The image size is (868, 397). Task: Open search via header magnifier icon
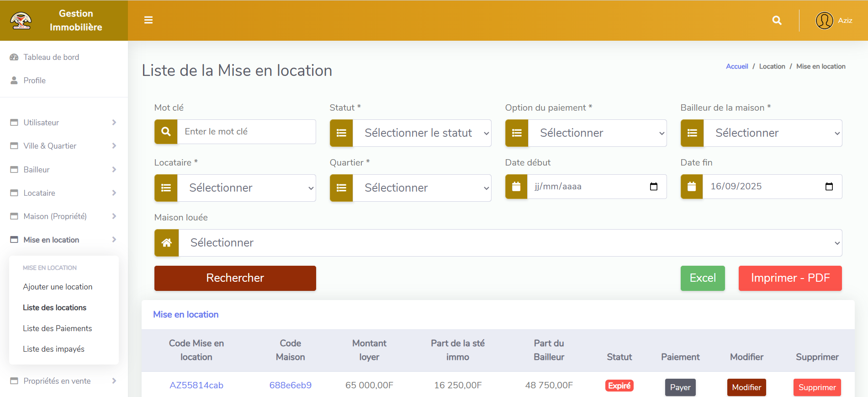tap(777, 20)
